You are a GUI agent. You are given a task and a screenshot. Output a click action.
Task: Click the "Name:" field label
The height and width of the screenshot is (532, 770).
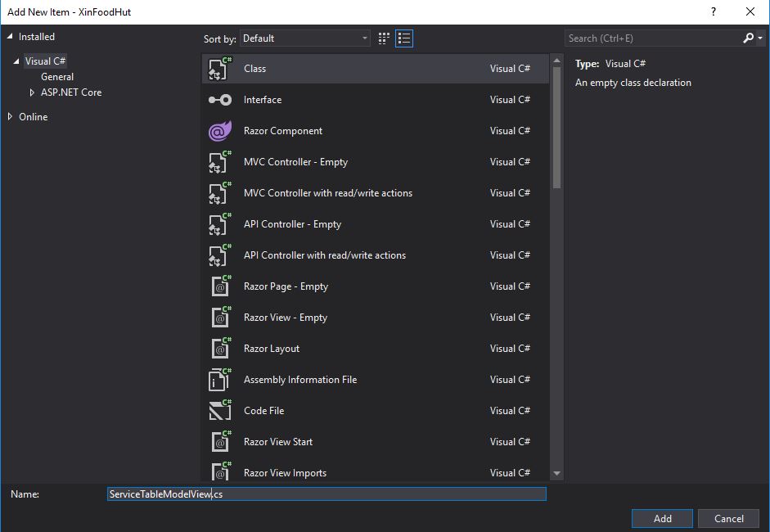coord(25,494)
